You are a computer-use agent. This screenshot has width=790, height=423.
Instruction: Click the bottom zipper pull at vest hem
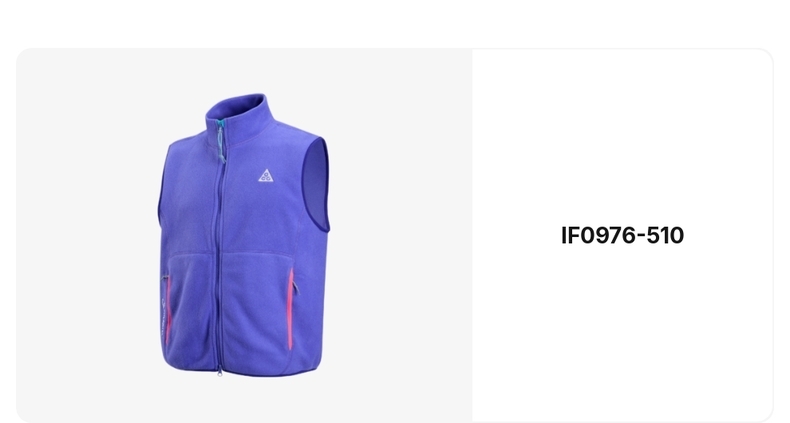[219, 373]
